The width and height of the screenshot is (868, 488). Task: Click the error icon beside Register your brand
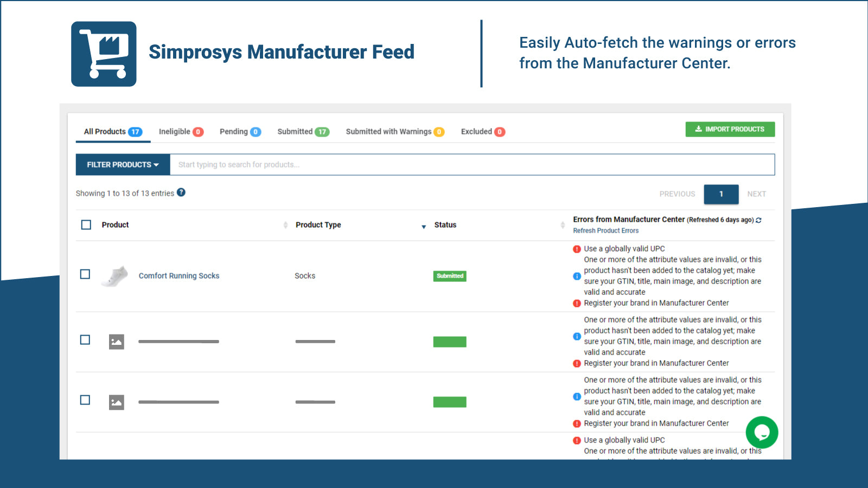tap(576, 303)
